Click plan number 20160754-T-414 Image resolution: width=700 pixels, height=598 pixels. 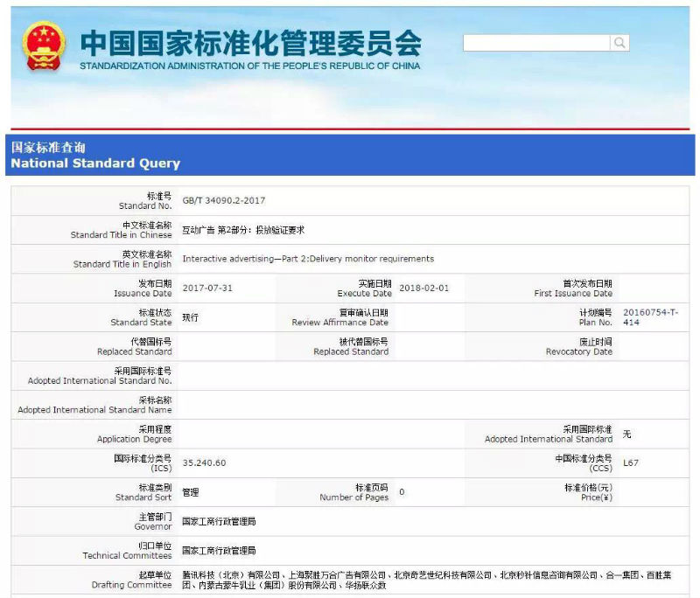[650, 317]
